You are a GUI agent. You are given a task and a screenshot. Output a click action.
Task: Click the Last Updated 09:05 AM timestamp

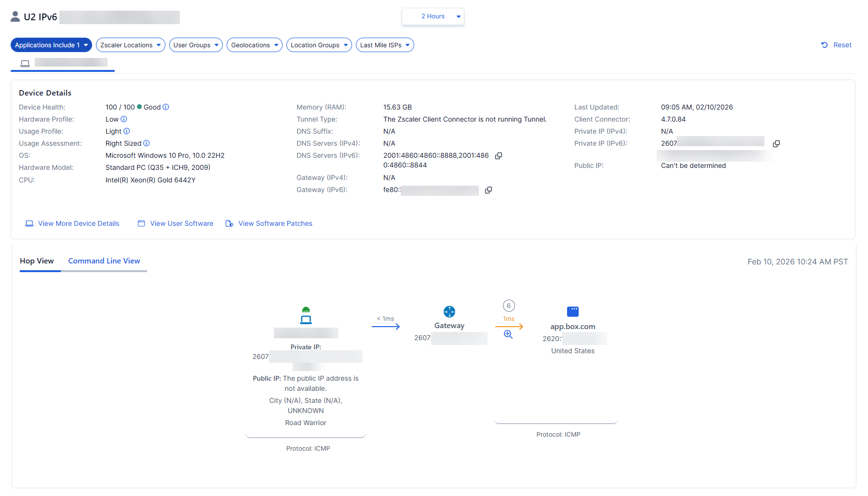(697, 107)
